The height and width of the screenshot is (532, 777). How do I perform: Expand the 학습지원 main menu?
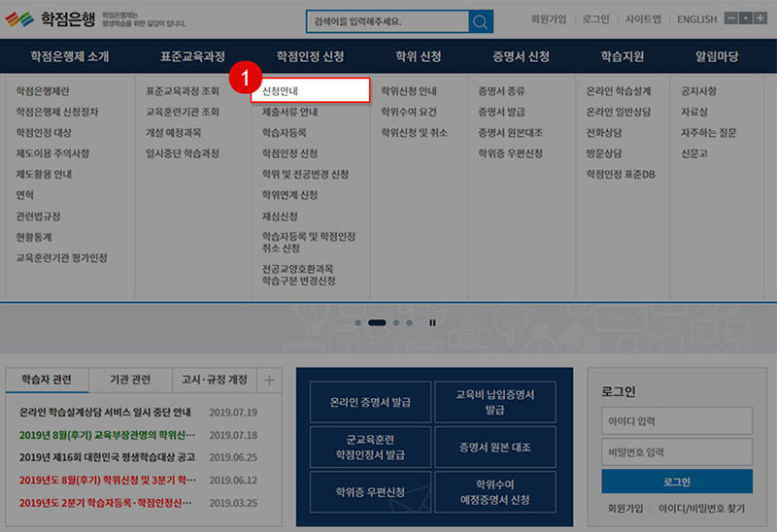622,57
